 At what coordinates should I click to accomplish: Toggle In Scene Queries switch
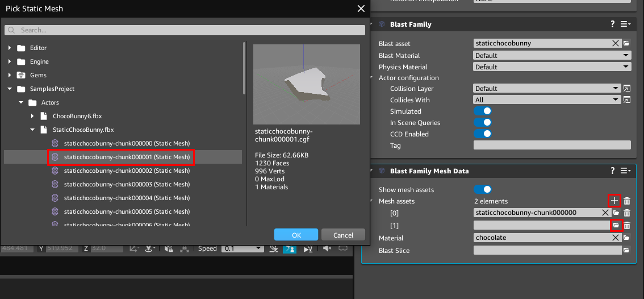pos(483,123)
